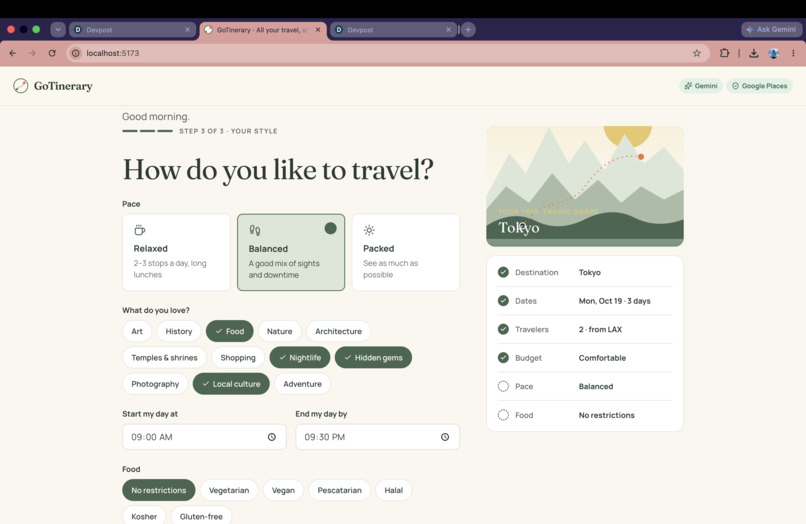
Task: Click the Budget check icon in summary
Action: [x=503, y=358]
